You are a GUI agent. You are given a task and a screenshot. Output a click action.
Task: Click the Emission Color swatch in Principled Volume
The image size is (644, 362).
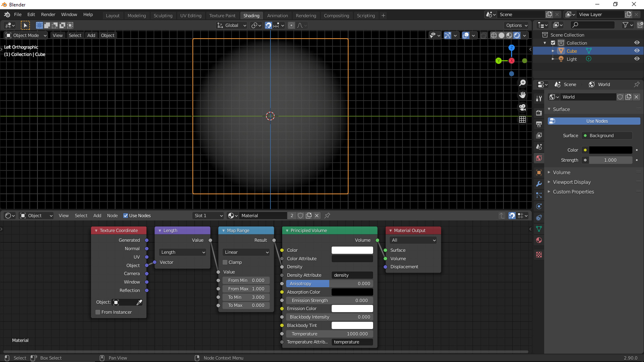352,309
